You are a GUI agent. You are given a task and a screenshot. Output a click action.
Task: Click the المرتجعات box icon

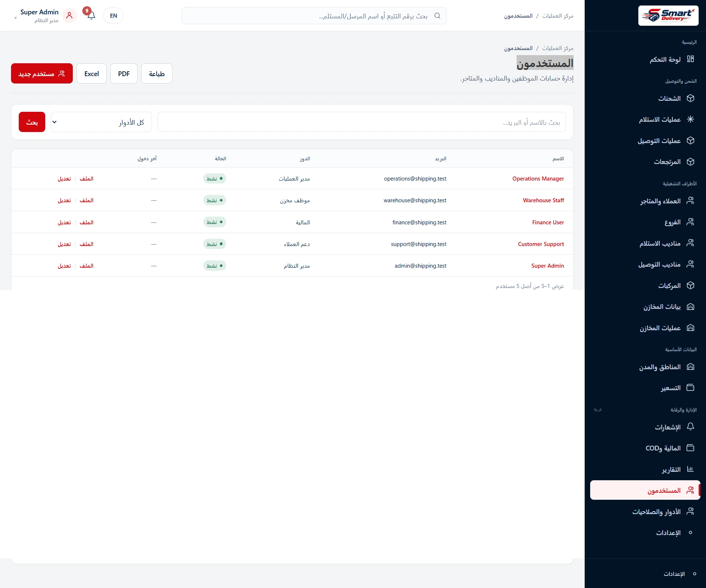point(690,161)
